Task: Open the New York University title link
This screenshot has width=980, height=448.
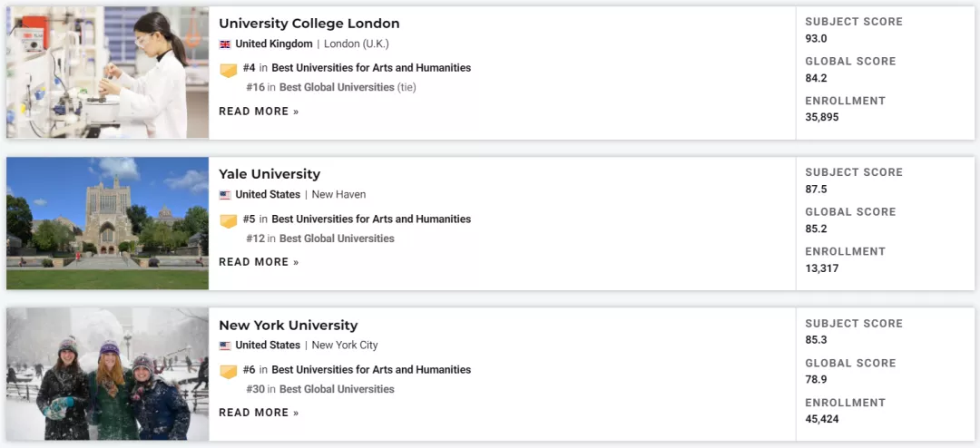Action: click(289, 325)
